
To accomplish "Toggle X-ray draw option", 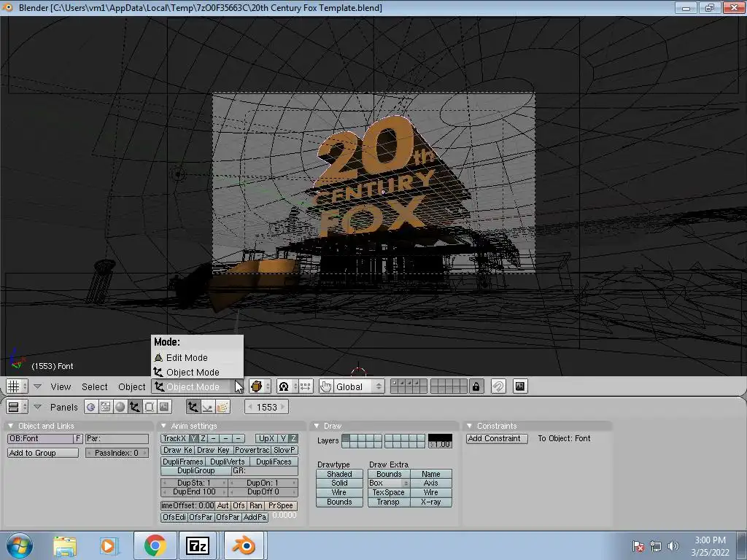I will [430, 502].
